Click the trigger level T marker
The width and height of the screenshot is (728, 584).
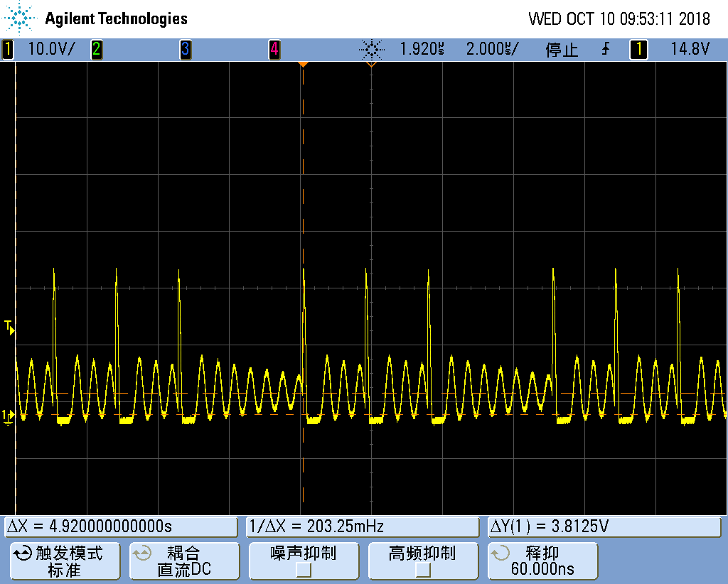point(9,327)
